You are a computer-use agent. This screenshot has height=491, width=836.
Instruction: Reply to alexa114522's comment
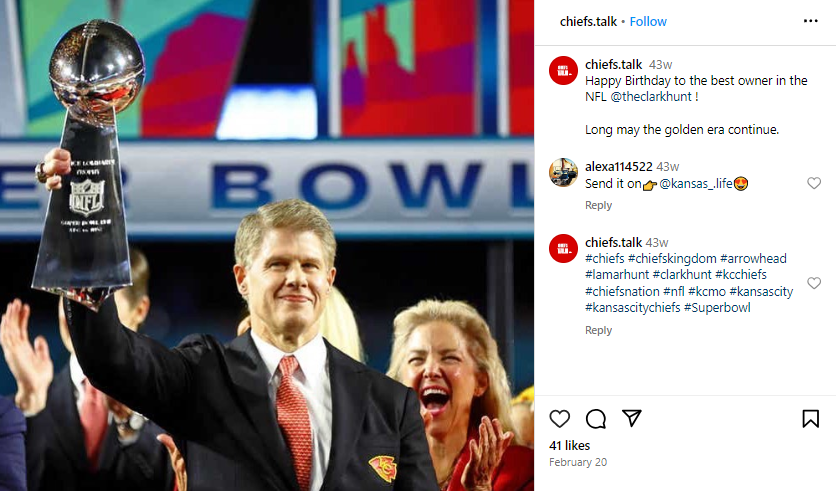[598, 205]
